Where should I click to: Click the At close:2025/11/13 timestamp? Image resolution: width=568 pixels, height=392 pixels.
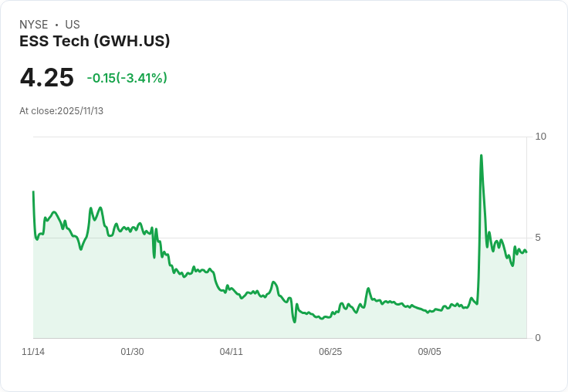[61, 111]
